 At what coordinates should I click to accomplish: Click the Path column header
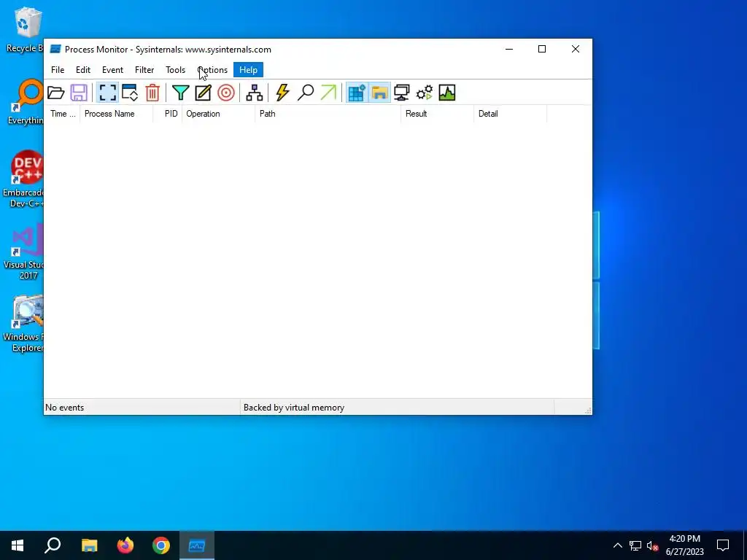tap(328, 114)
